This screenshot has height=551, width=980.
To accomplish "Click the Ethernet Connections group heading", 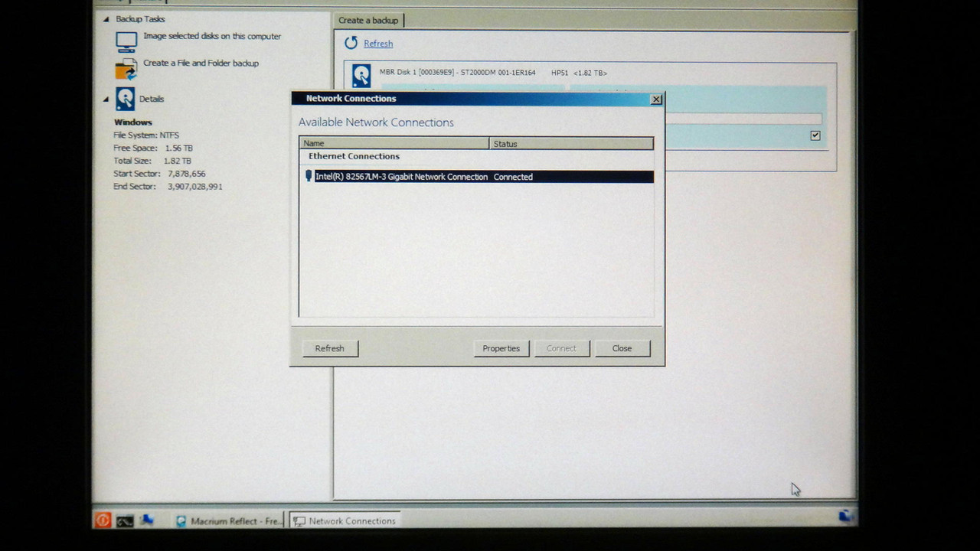I will click(x=354, y=156).
